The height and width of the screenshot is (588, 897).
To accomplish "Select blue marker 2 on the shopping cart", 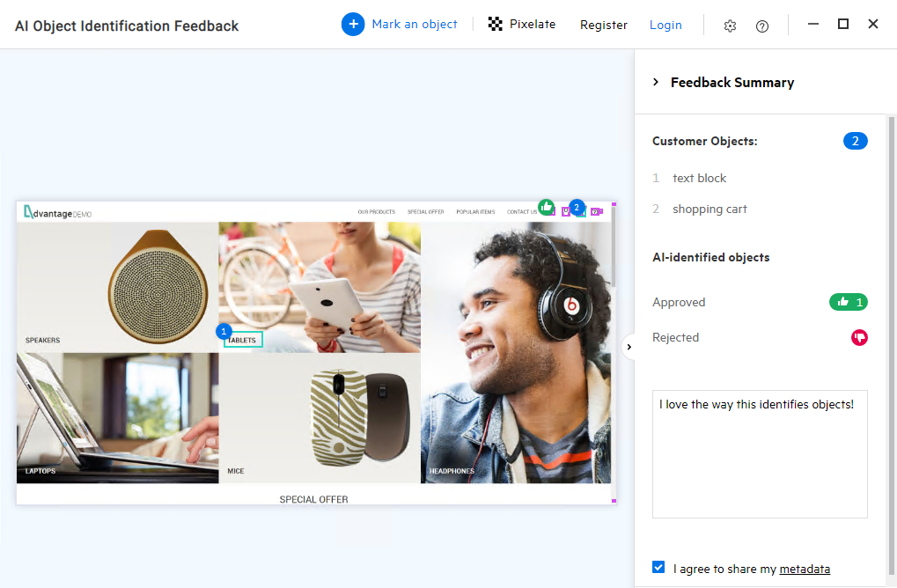I will point(577,207).
